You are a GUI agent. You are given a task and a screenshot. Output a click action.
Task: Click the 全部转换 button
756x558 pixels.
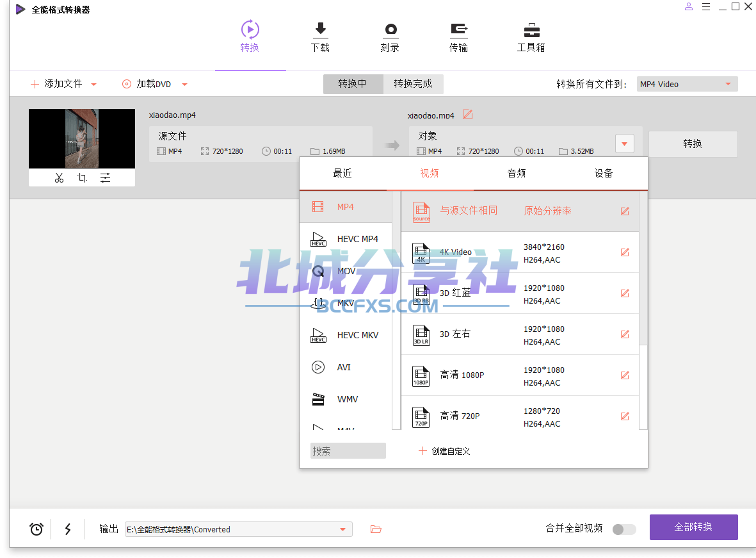(x=693, y=527)
